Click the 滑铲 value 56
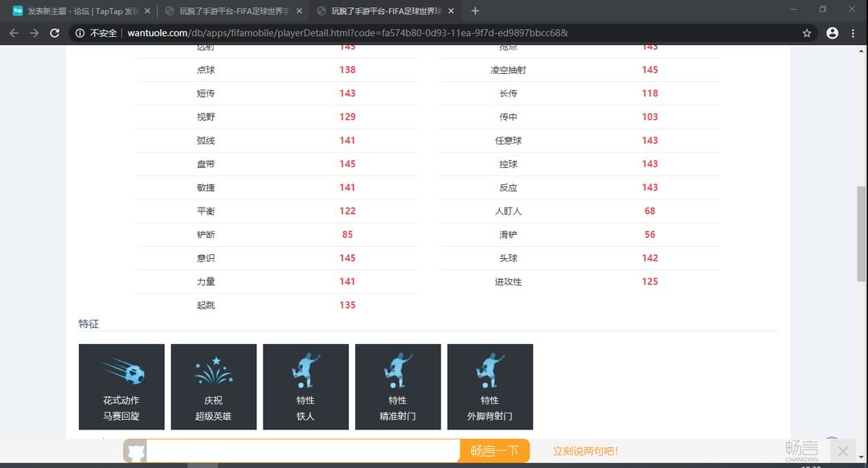 [x=650, y=234]
